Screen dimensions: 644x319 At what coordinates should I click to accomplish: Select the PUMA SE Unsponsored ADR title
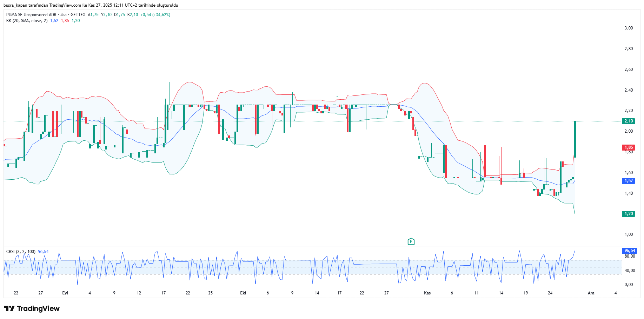(31, 15)
